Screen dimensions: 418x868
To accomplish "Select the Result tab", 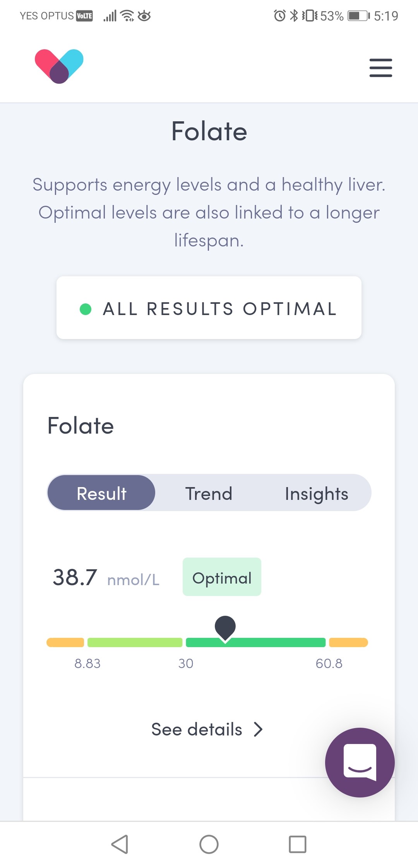I will (x=101, y=493).
